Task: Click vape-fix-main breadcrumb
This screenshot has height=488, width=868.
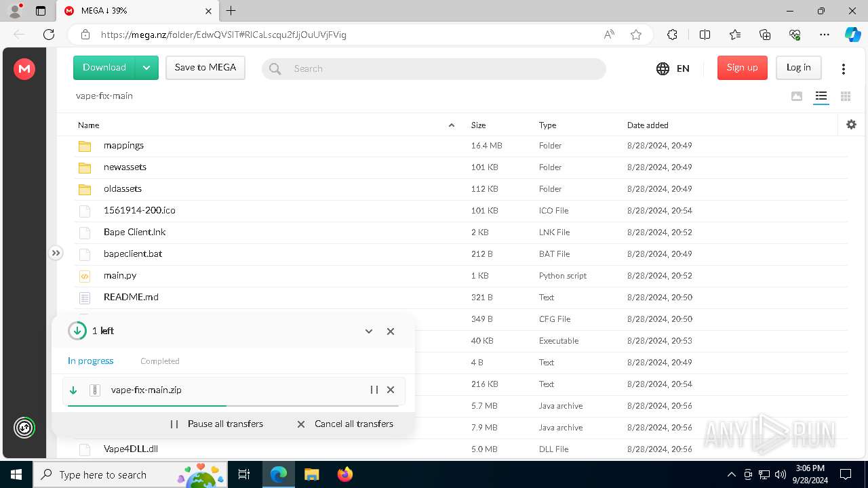Action: (104, 96)
